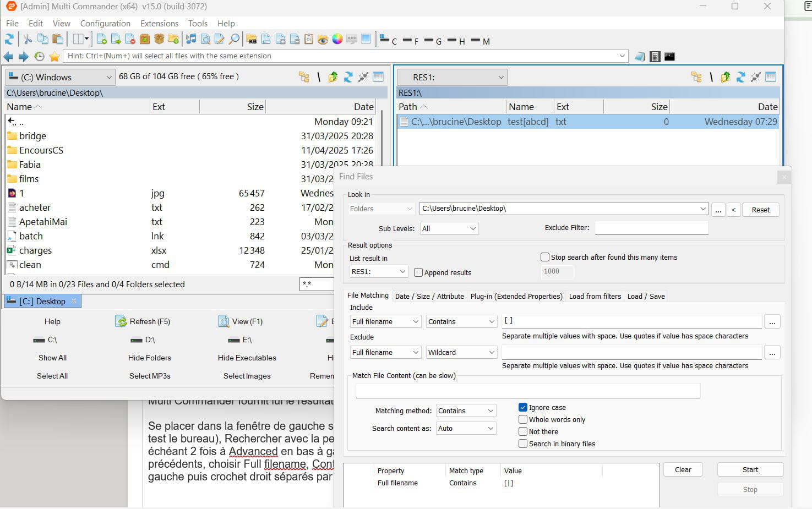This screenshot has width=812, height=509.
Task: Click the Reset button
Action: coord(761,210)
